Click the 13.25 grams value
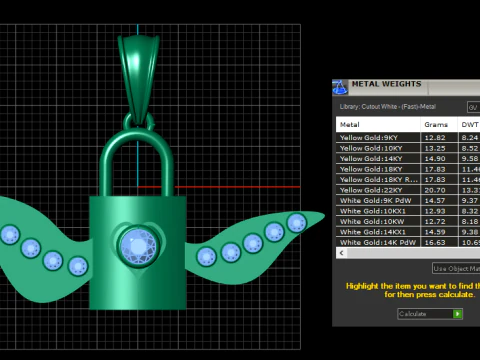Image resolution: width=480 pixels, height=360 pixels. pyautogui.click(x=435, y=148)
